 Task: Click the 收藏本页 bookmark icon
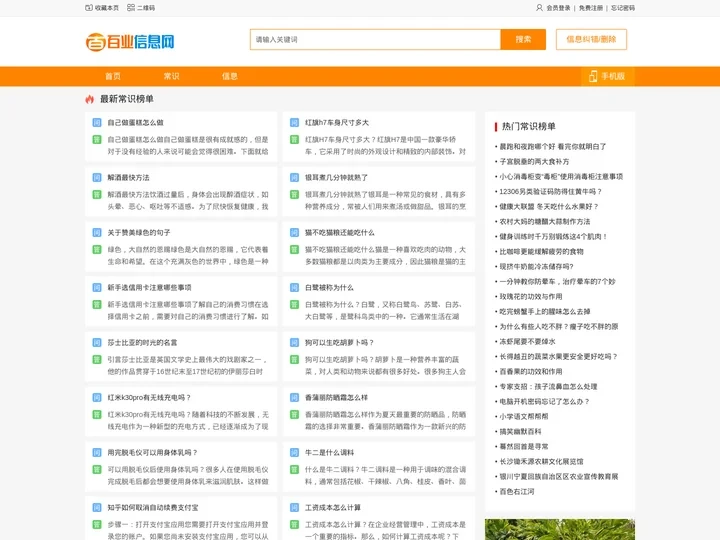point(89,8)
